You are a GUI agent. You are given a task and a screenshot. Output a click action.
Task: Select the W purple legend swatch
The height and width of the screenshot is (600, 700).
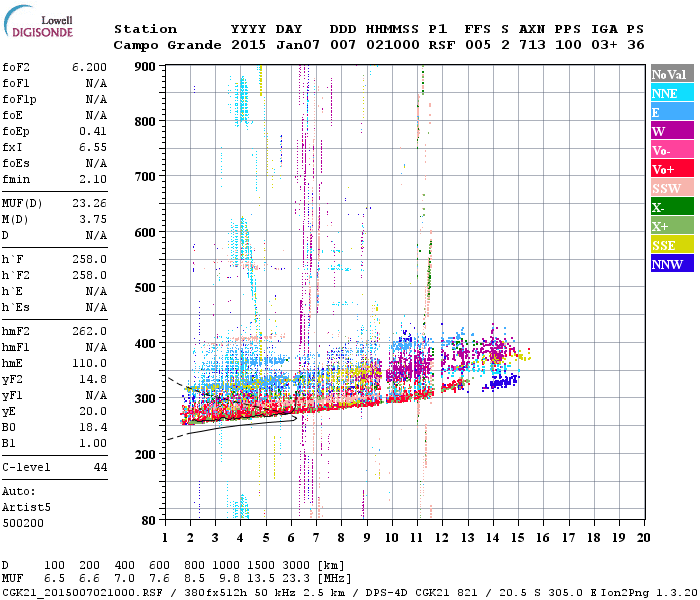pos(672,131)
